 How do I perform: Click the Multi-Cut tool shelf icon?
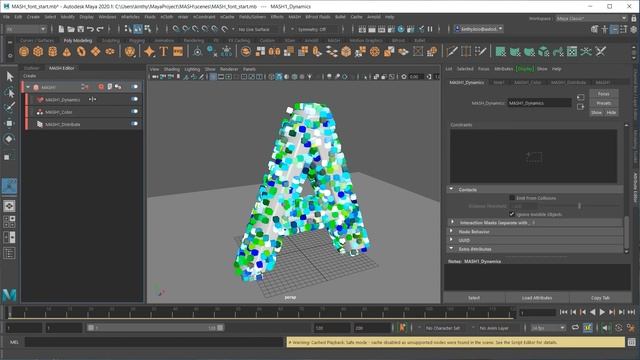point(452,51)
